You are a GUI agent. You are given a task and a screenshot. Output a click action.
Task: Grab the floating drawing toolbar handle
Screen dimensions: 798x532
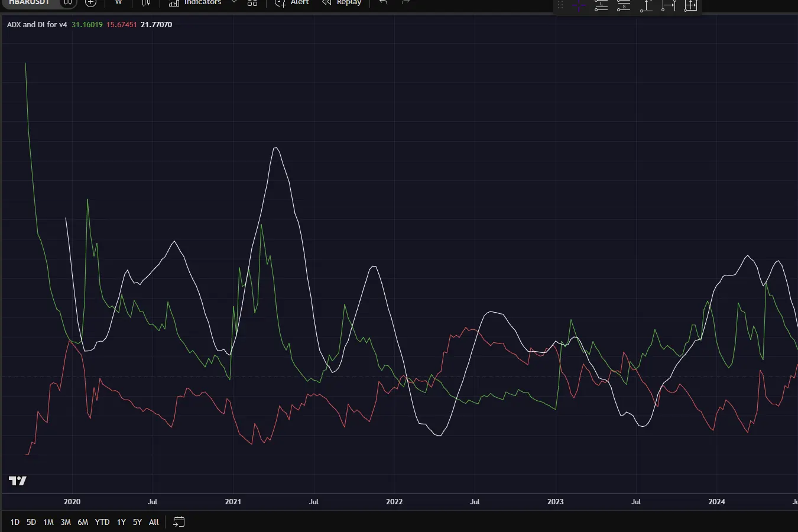click(x=560, y=5)
